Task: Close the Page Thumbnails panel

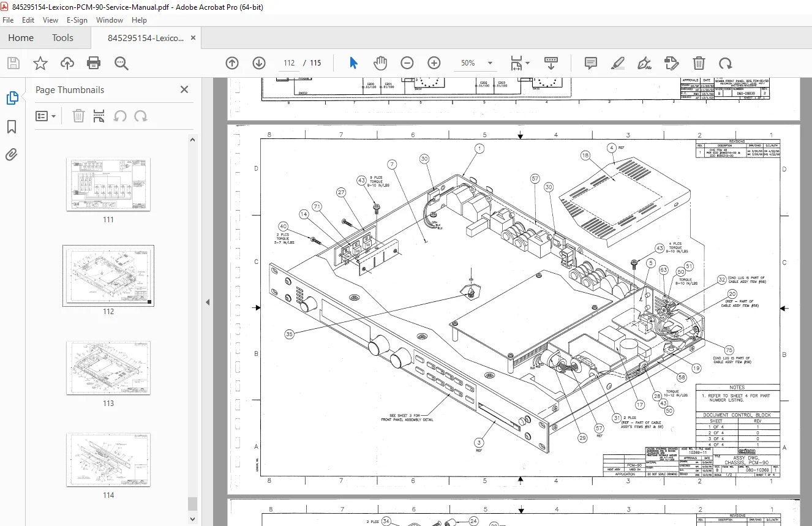Action: [x=184, y=89]
